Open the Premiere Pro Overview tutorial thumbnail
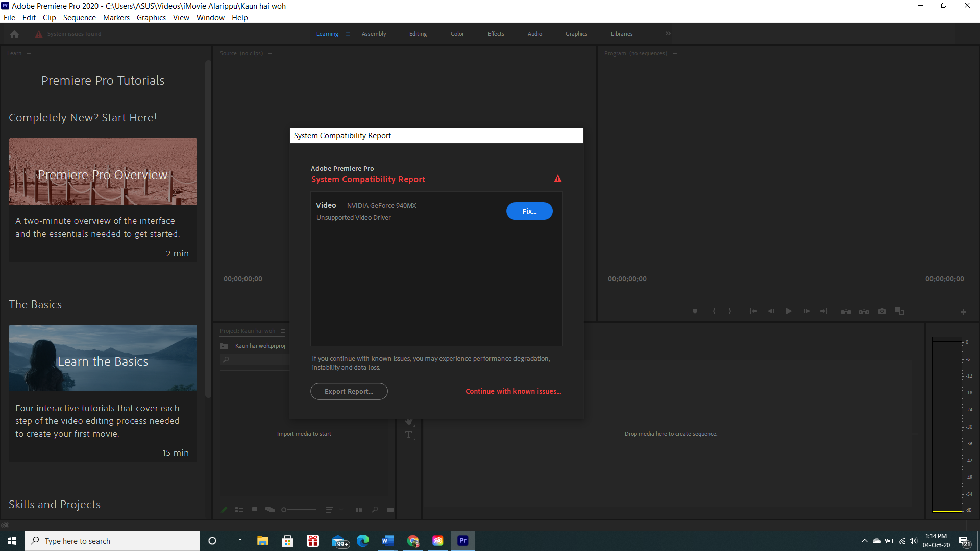The image size is (980, 551). [103, 171]
